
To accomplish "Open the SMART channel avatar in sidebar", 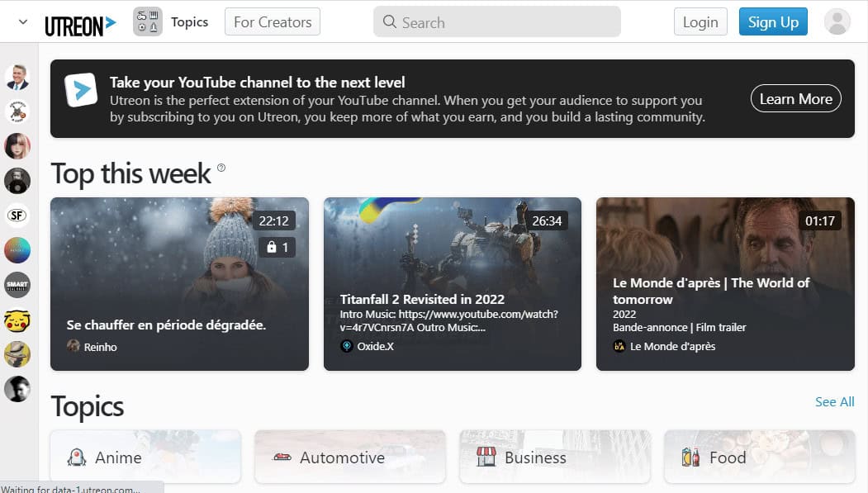I will [17, 285].
